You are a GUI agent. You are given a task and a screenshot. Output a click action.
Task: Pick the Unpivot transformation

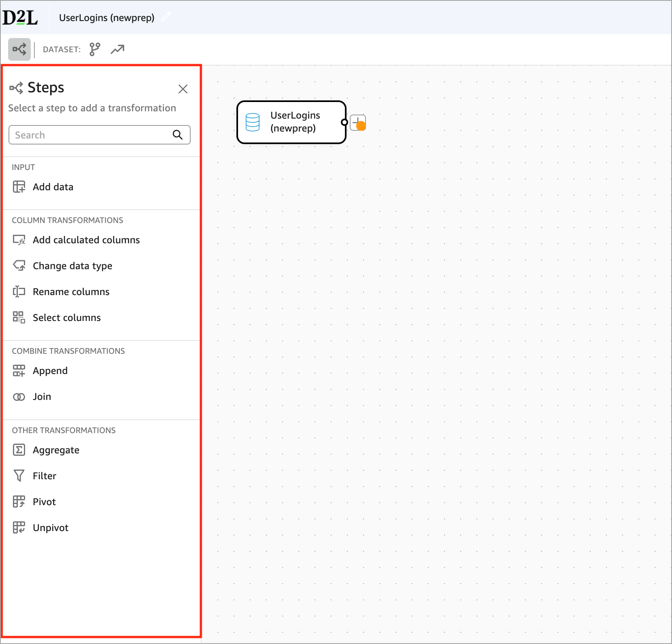tap(50, 527)
